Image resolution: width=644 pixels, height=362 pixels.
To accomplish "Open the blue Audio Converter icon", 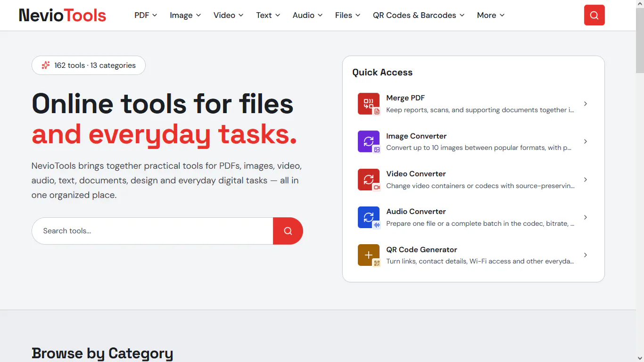I will coord(369,217).
